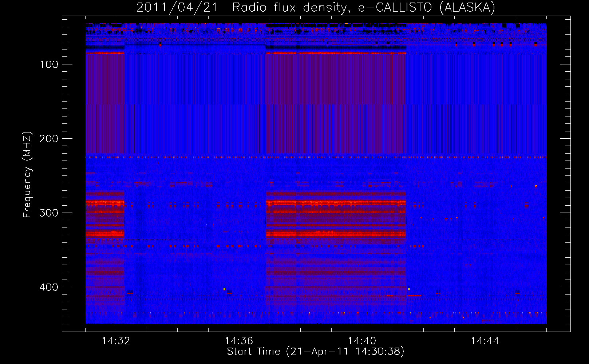Click the 'Start Time (21-Apr-11 14:30:38)' x-axis label
Viewport: 589px width, 364px height.
pos(316,352)
